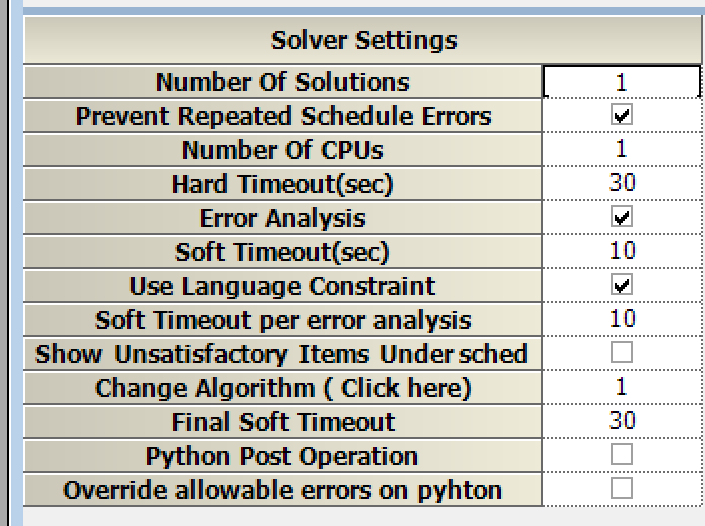Tick Override allowable errors on pyhton checkbox

[622, 488]
